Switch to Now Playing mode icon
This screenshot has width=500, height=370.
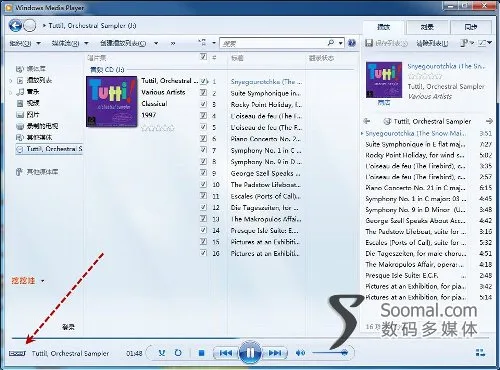(x=480, y=353)
